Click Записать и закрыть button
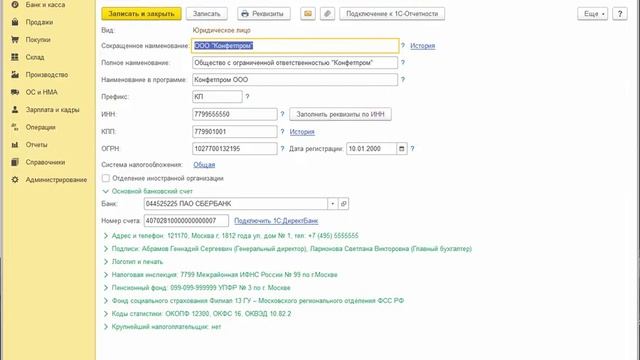Viewport: 640px width, 360px height. 141,13
